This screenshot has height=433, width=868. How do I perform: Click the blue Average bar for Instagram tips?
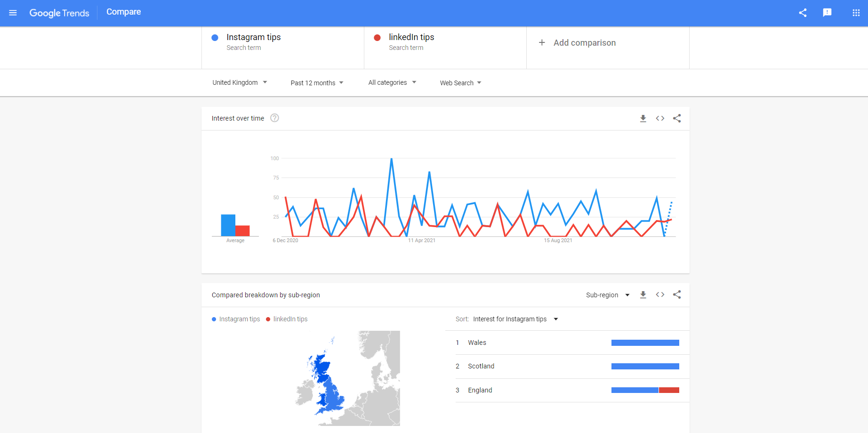point(228,225)
